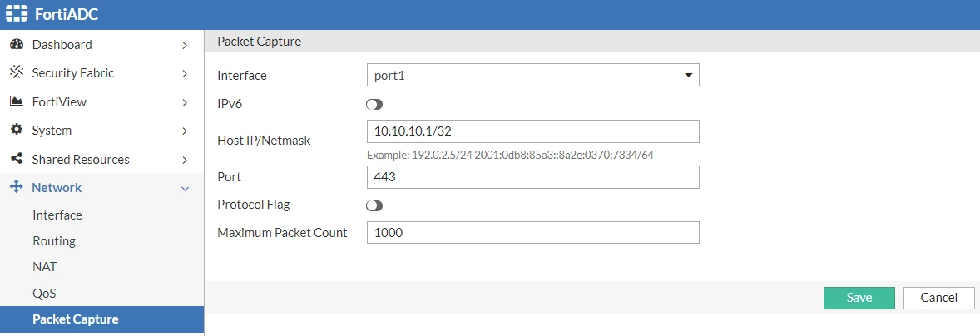
Task: Click the FortiADC title text
Action: (x=67, y=14)
